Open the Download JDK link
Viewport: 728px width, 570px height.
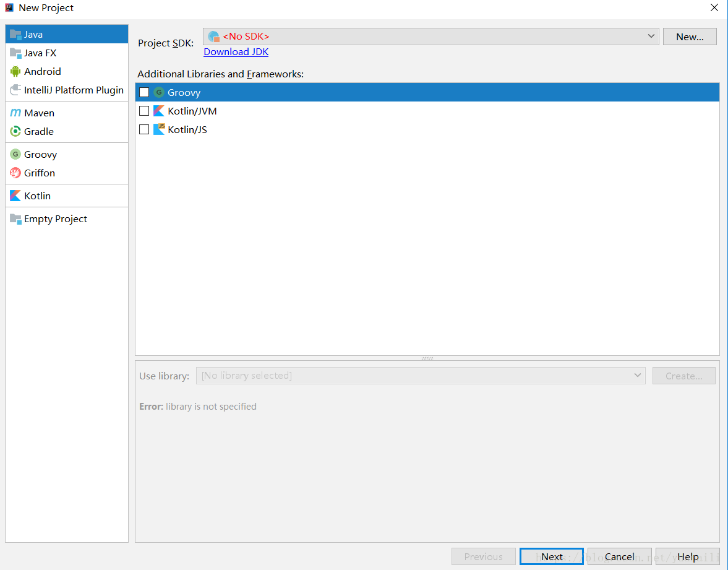point(236,51)
